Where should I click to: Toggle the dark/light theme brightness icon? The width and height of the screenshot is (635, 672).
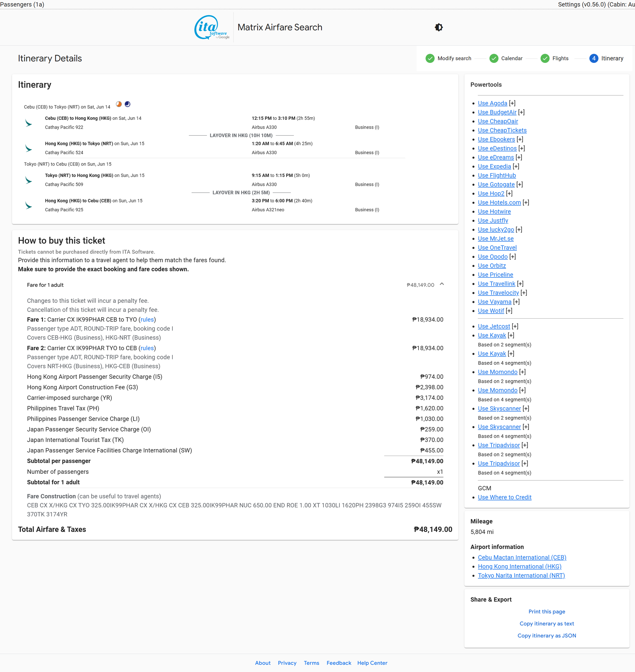click(439, 27)
